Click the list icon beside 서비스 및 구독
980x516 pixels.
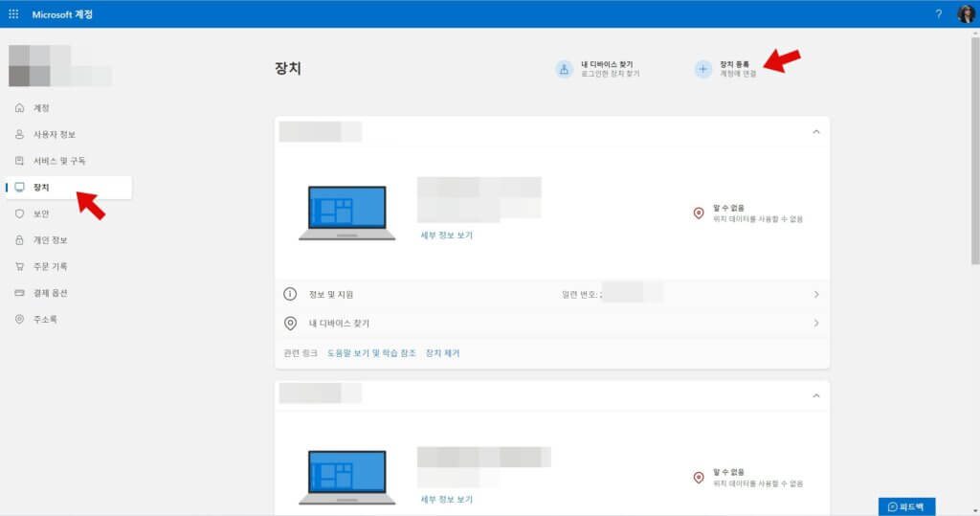click(19, 161)
